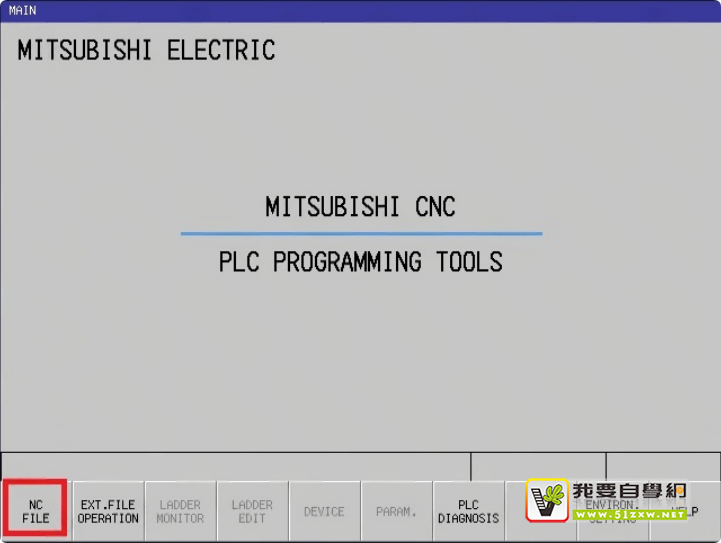
Task: Click the wide empty status cell above NC FILE
Action: 235,465
